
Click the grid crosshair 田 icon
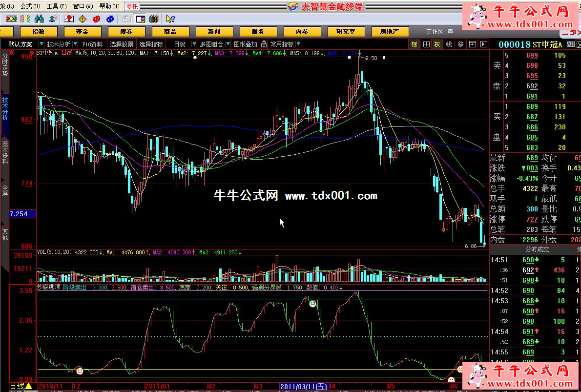426,44
